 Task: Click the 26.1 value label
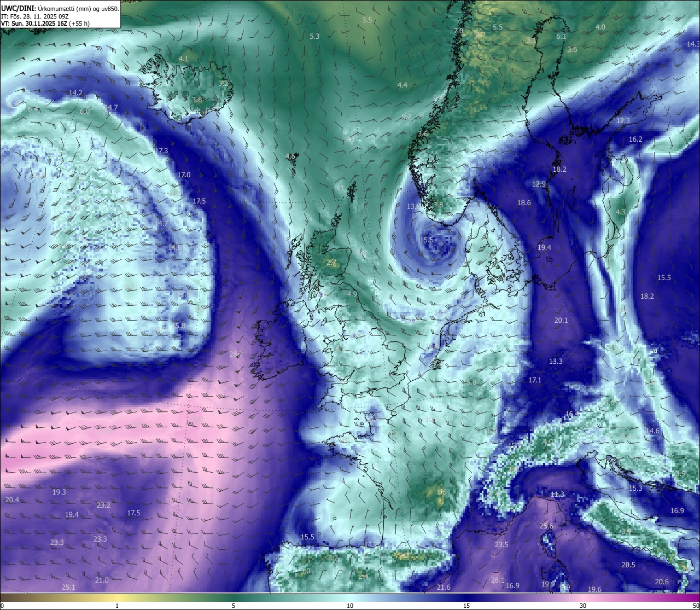click(x=498, y=580)
